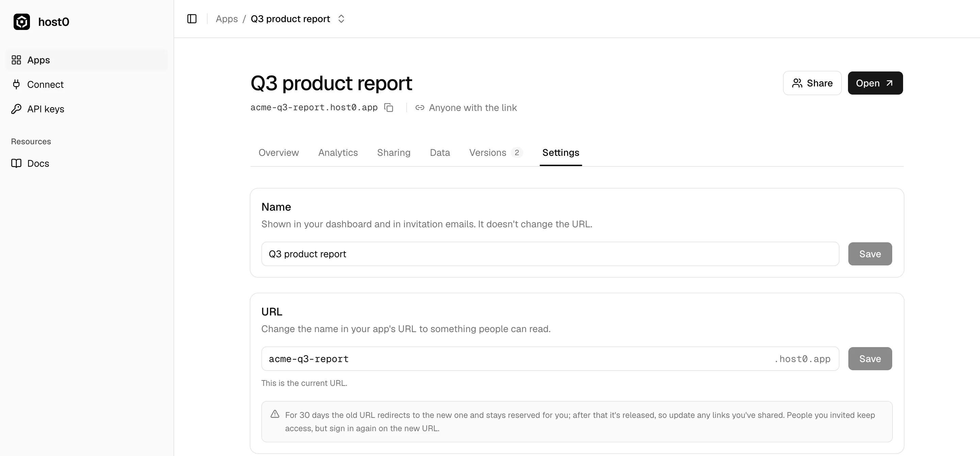Open Apps in the sidebar
980x456 pixels.
pos(87,60)
